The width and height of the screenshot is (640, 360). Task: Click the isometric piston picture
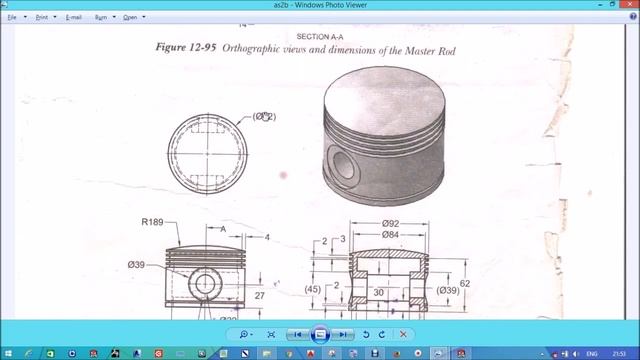point(384,136)
